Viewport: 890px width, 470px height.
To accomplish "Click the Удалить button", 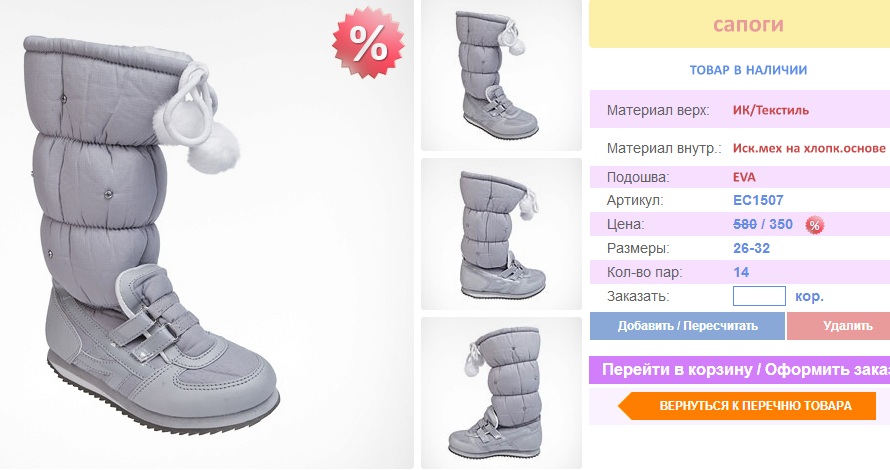I will 838,326.
